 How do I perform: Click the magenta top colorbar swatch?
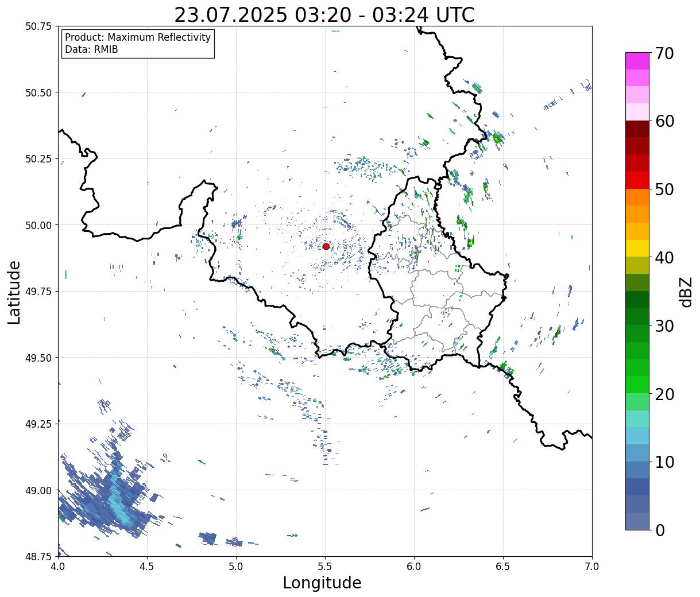(637, 61)
